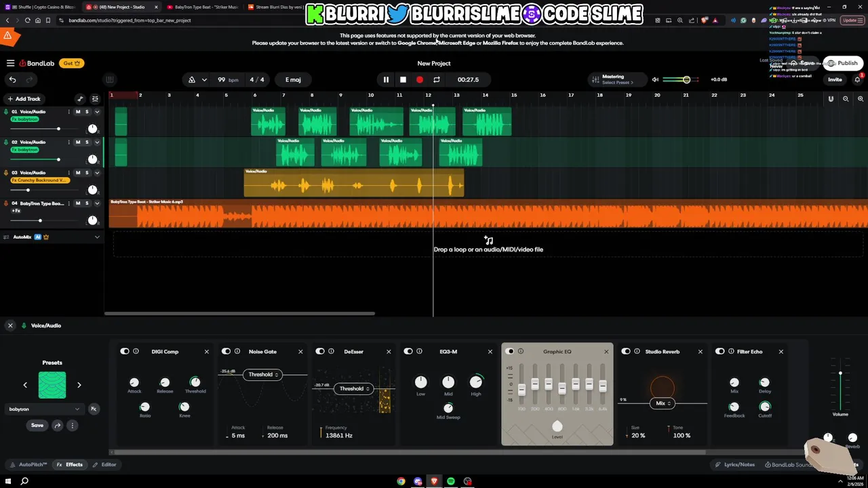Viewport: 868px width, 488px height.
Task: Open metronome options dropdown arrow
Action: point(204,79)
